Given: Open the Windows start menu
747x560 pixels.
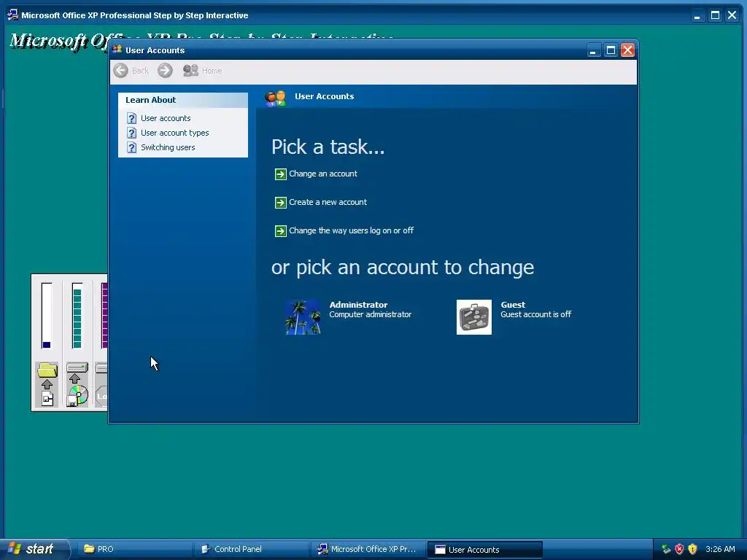Looking at the screenshot, I should tap(34, 549).
